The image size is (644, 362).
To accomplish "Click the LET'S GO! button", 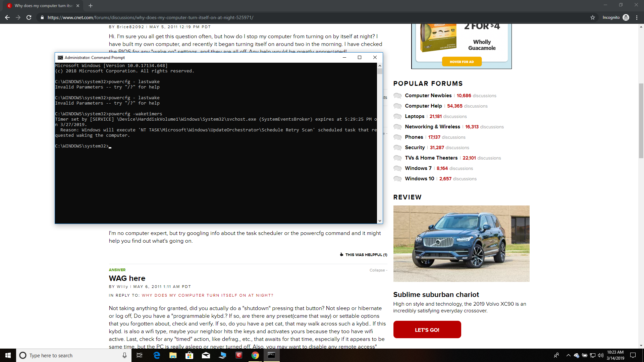I will coord(427,330).
